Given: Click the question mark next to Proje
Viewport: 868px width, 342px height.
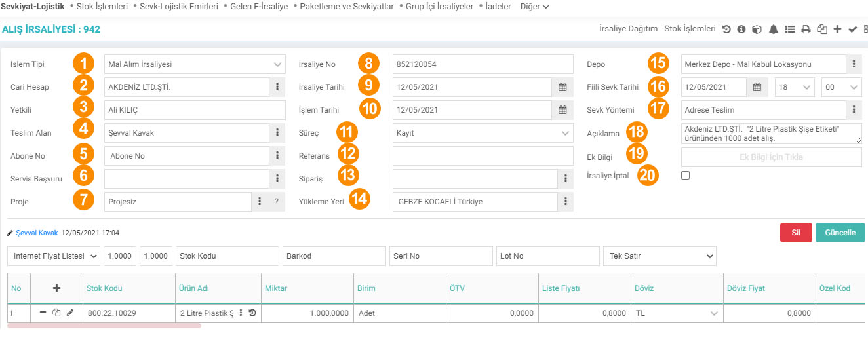Looking at the screenshot, I should pyautogui.click(x=277, y=202).
